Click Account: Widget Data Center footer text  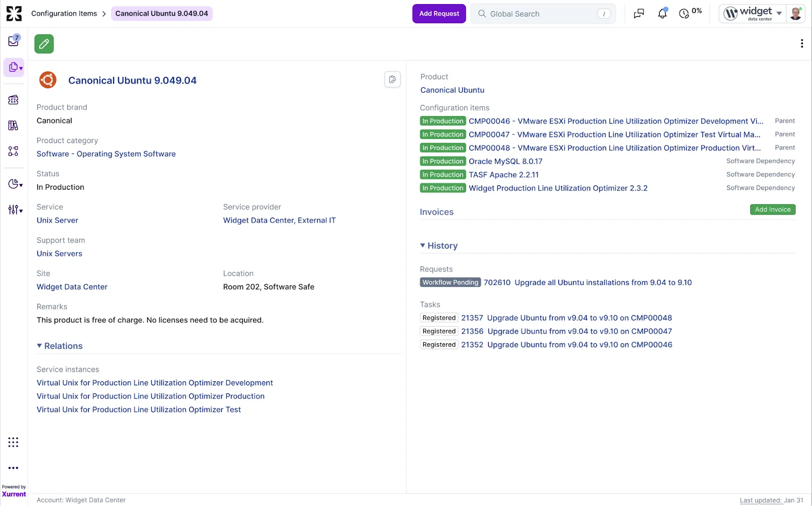tap(81, 500)
